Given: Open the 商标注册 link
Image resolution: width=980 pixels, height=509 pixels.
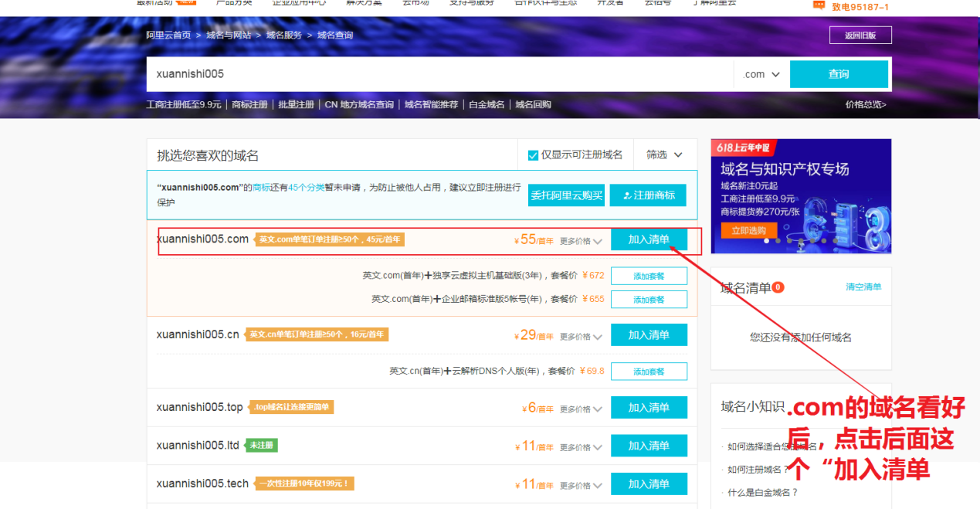Looking at the screenshot, I should pos(249,104).
